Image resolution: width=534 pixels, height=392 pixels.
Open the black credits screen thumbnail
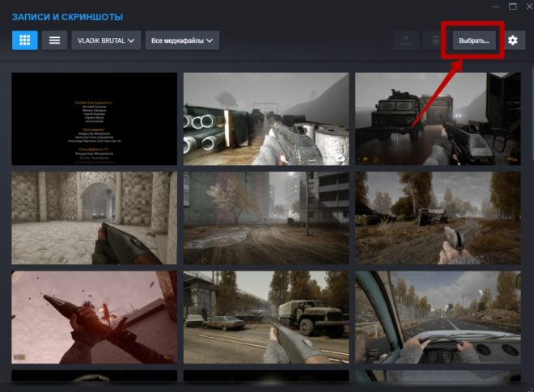point(95,119)
